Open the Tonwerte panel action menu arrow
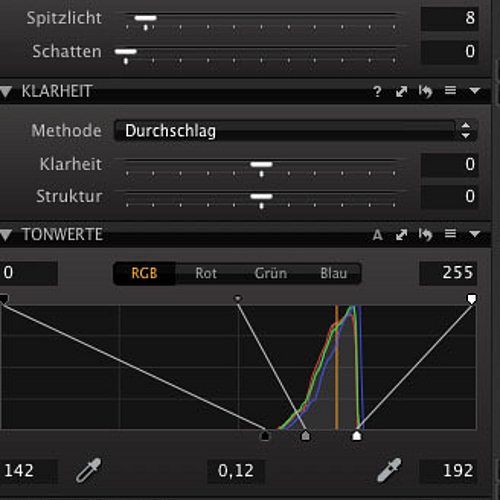Screen dimensions: 500x500 tap(475, 234)
